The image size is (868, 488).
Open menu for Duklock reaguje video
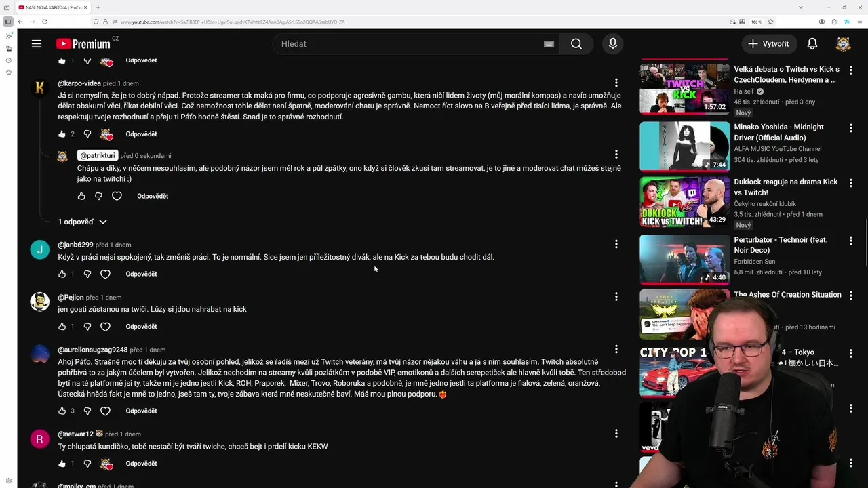point(851,182)
